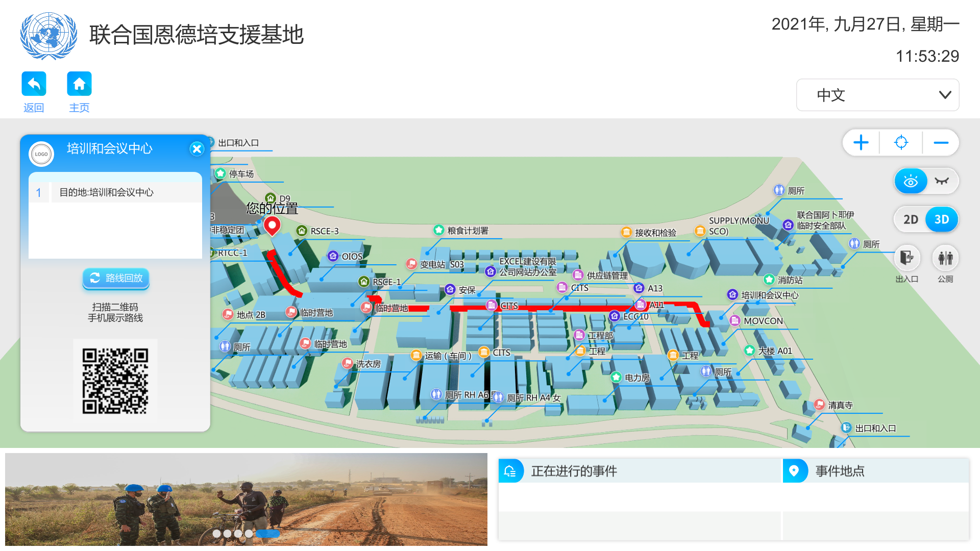The image size is (980, 551).
Task: Toggle the eye view mode
Action: pyautogui.click(x=911, y=181)
